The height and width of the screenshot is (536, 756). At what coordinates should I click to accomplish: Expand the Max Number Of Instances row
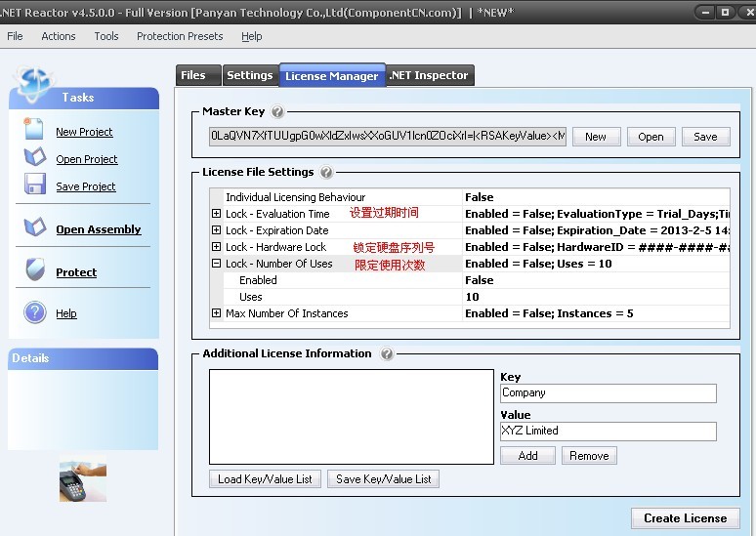217,313
